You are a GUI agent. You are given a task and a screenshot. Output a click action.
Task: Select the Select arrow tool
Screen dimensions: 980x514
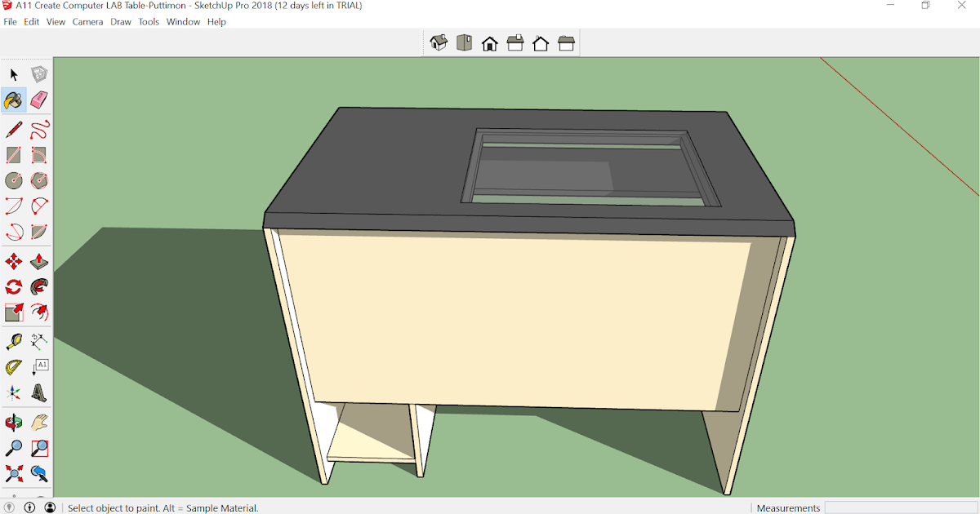point(13,74)
